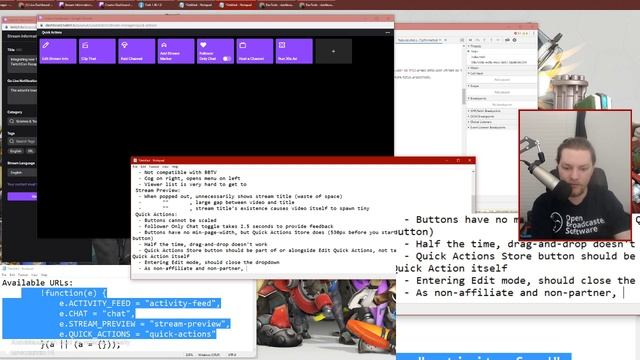Image resolution: width=640 pixels, height=360 pixels.
Task: Click the pause on exceptions icon in DevTools
Action: tap(514, 40)
